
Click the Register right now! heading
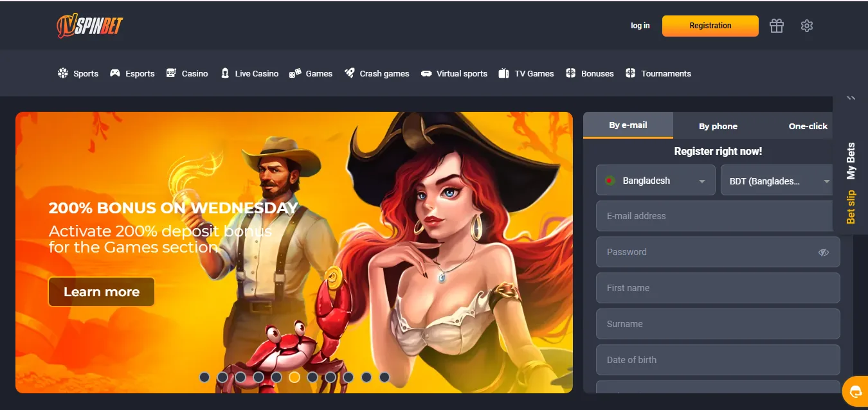718,152
